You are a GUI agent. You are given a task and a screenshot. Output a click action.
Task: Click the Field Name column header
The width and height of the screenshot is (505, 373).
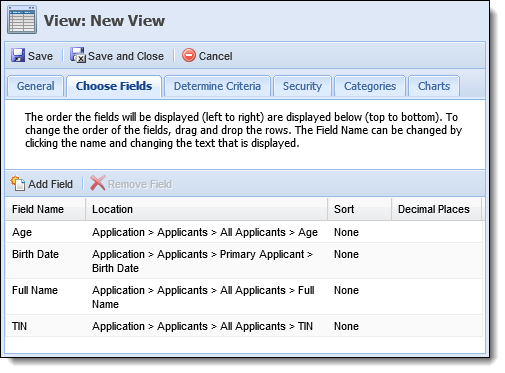pyautogui.click(x=45, y=209)
